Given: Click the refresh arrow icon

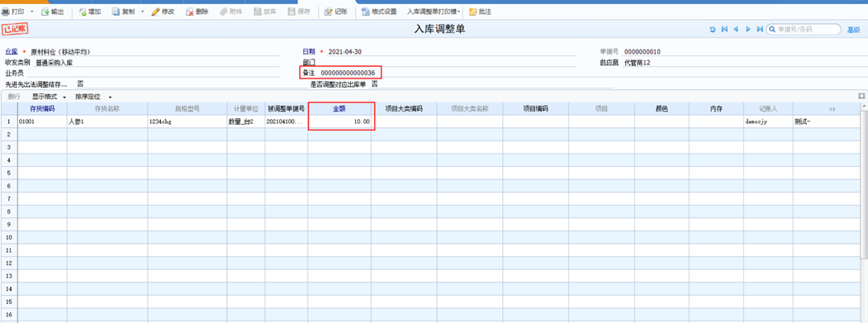Looking at the screenshot, I should [713, 30].
